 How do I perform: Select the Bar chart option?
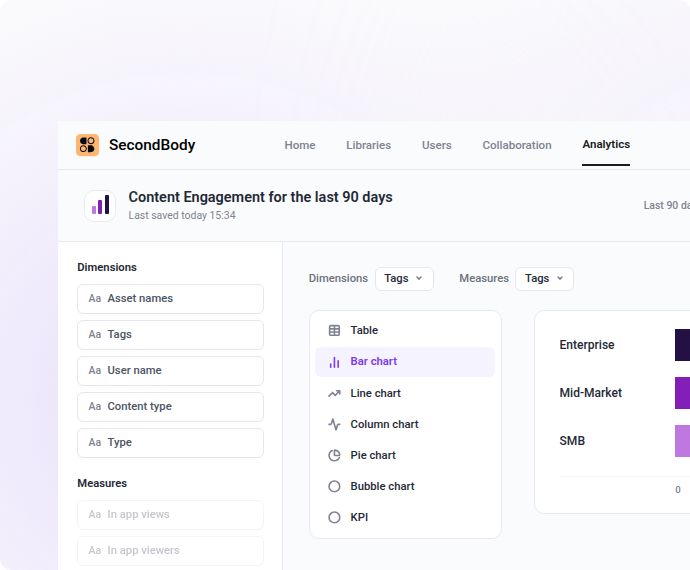pyautogui.click(x=405, y=362)
